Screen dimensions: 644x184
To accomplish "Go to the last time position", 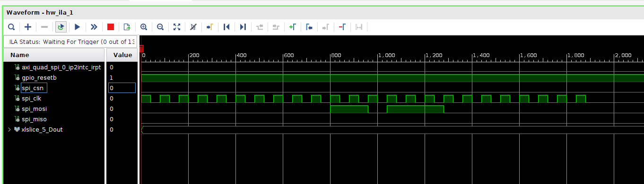I will (x=243, y=27).
